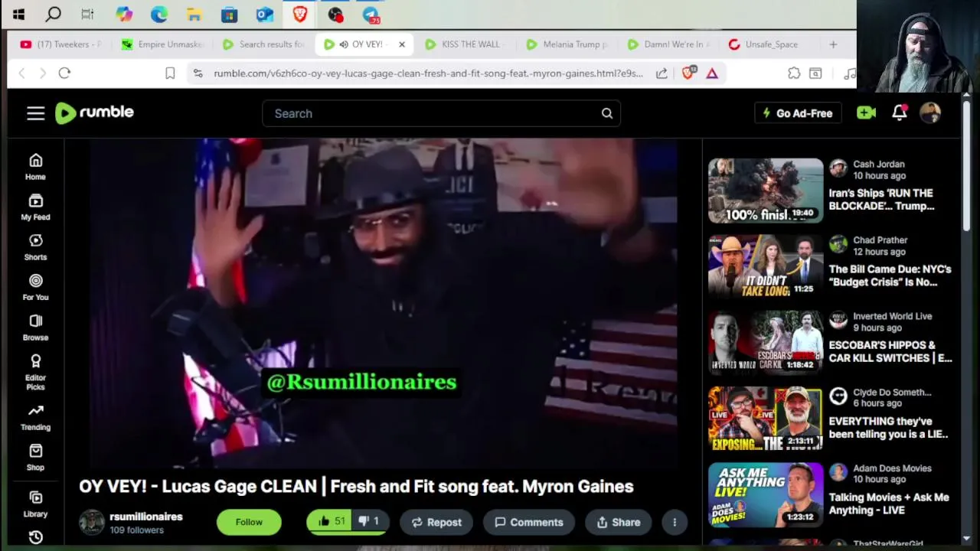The image size is (980, 551).
Task: Focus the rumble.com address bar
Action: (x=428, y=73)
